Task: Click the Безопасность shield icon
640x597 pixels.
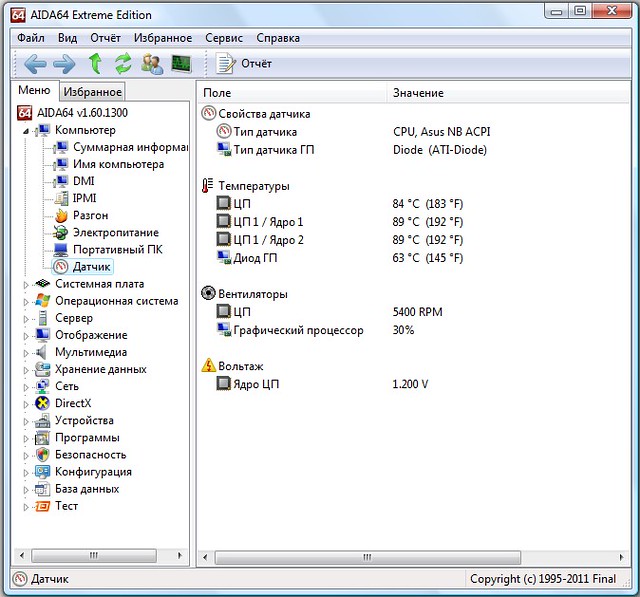Action: (x=43, y=454)
